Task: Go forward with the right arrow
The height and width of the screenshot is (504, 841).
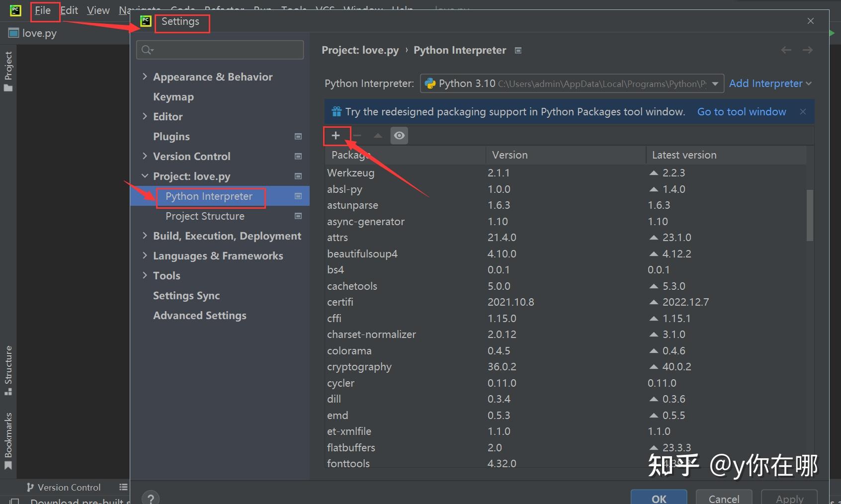Action: pos(808,50)
